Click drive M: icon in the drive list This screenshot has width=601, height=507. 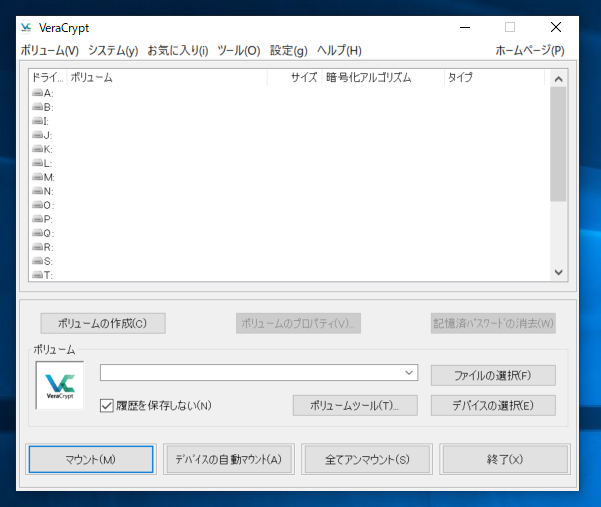38,177
